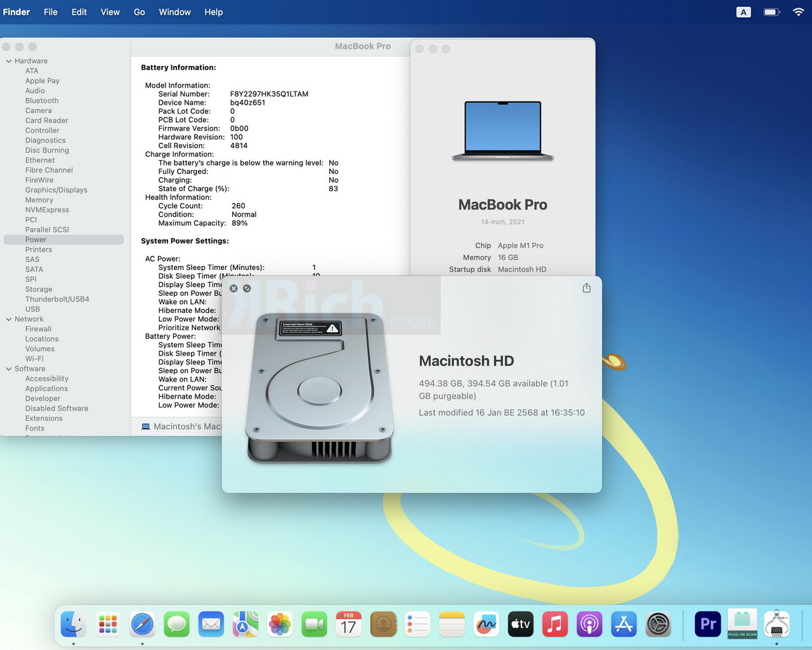The image size is (812, 650).
Task: Open Finder from the Dock
Action: click(x=74, y=625)
